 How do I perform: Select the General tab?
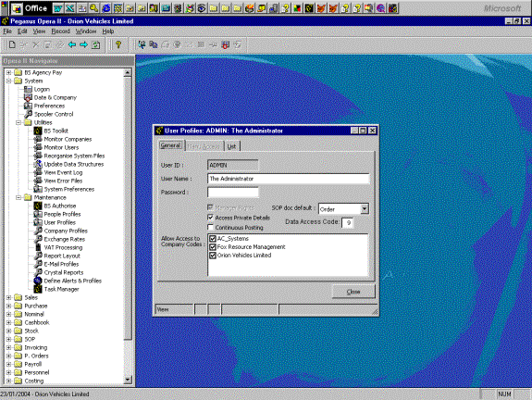point(170,145)
